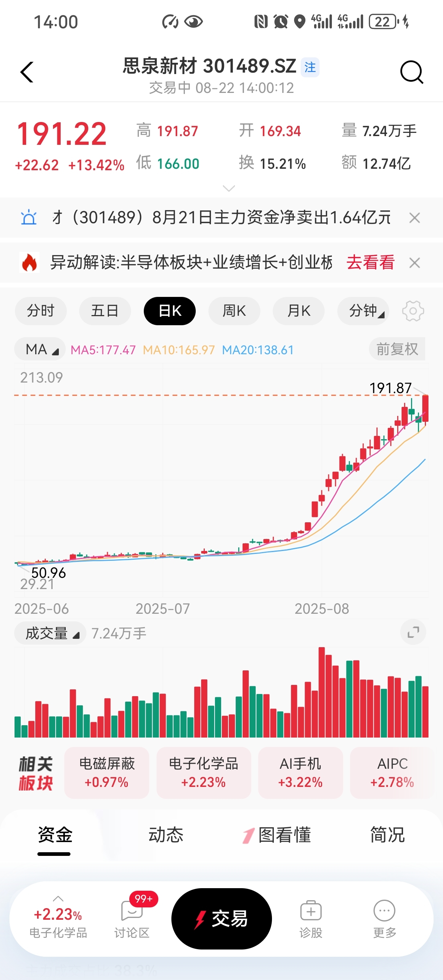The image size is (443, 980).
Task: Open 电磁屏蔽 +0.97% sector card
Action: 106,773
